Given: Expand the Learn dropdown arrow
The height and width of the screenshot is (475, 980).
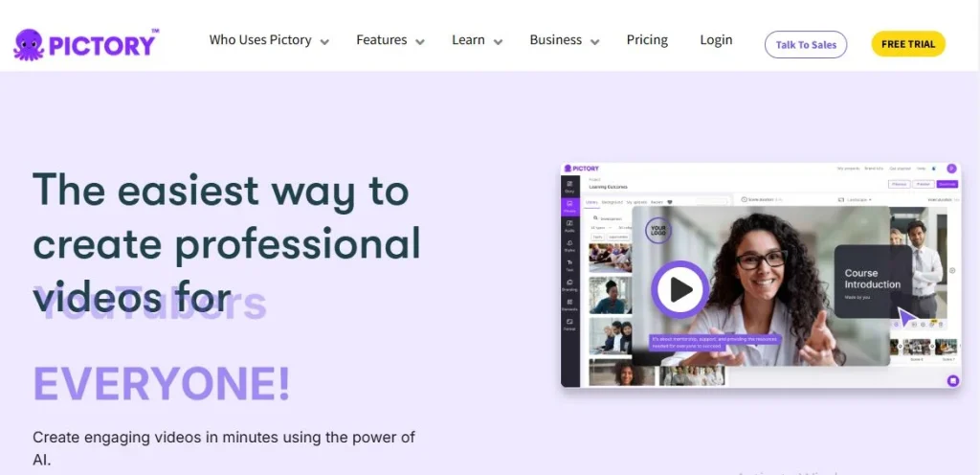Looking at the screenshot, I should [498, 42].
